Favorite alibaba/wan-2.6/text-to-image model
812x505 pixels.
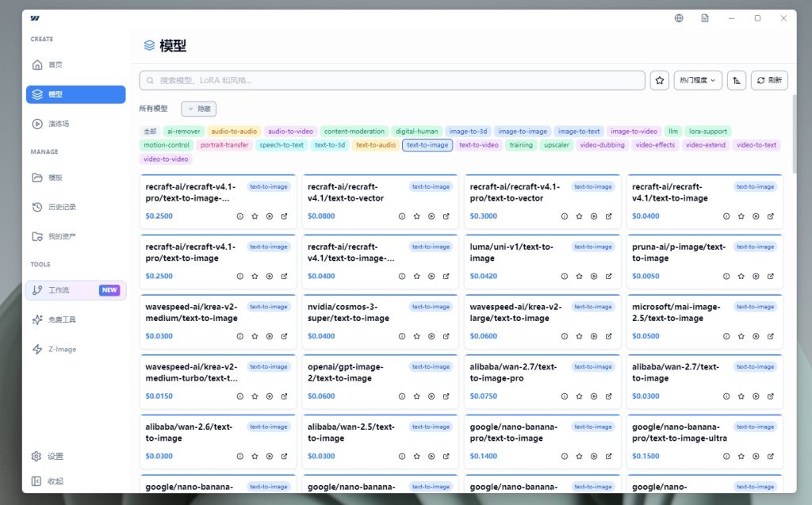(255, 457)
